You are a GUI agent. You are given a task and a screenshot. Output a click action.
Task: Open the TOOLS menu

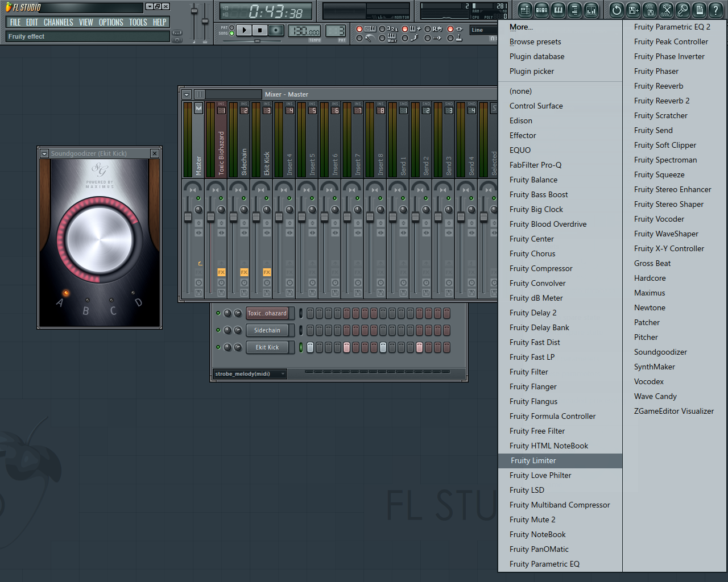138,22
